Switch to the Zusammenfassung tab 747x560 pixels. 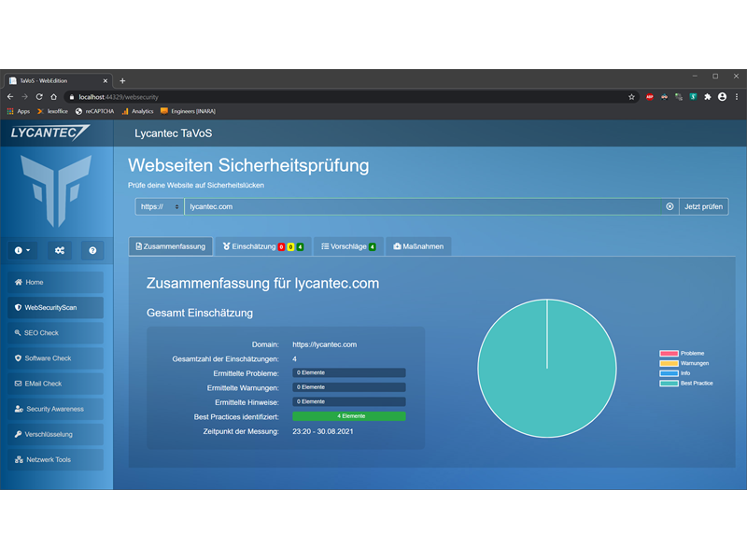click(x=171, y=246)
